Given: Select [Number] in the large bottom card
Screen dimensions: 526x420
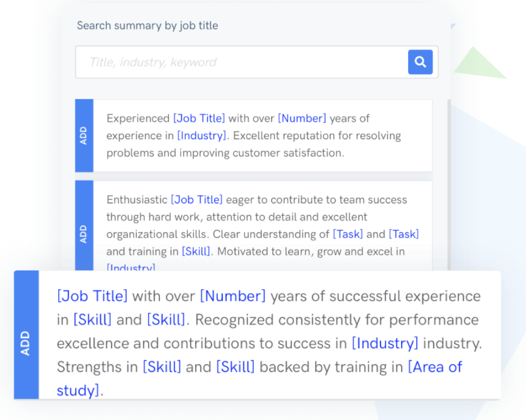Looking at the screenshot, I should (233, 296).
